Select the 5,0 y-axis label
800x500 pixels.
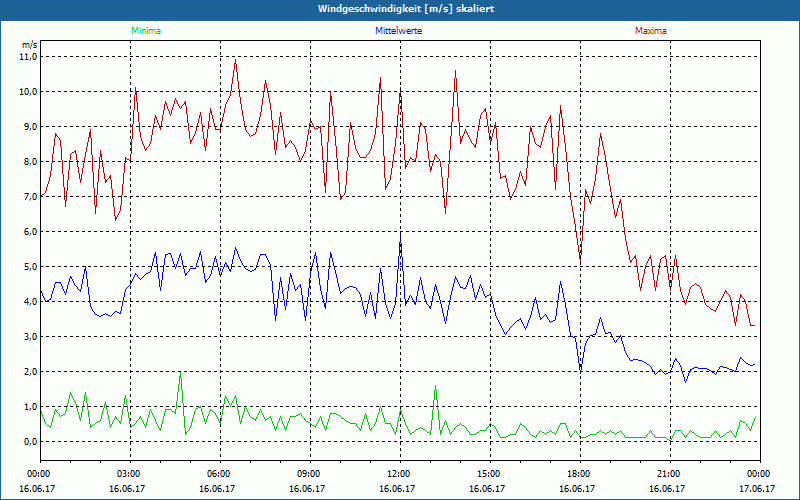tap(31, 266)
